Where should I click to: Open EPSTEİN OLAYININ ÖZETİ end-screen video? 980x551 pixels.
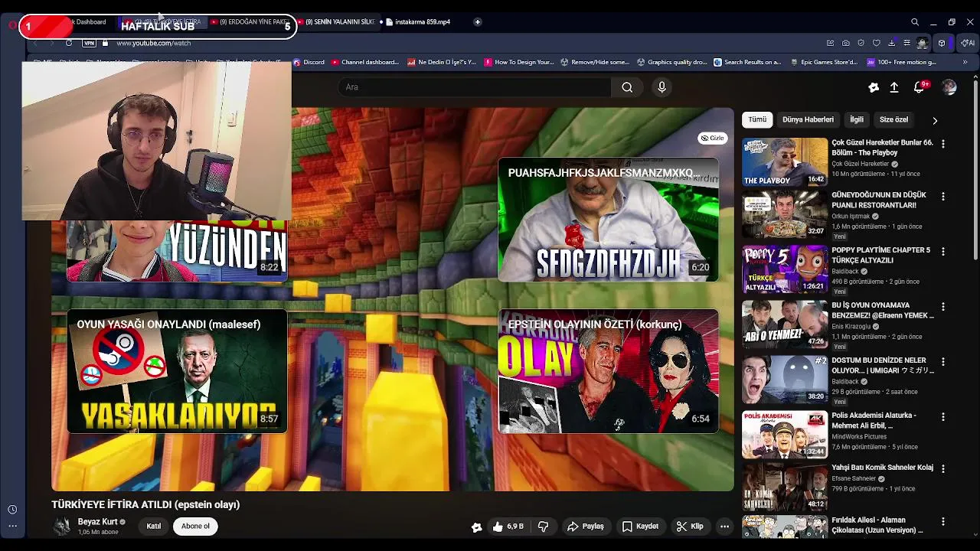pos(609,371)
